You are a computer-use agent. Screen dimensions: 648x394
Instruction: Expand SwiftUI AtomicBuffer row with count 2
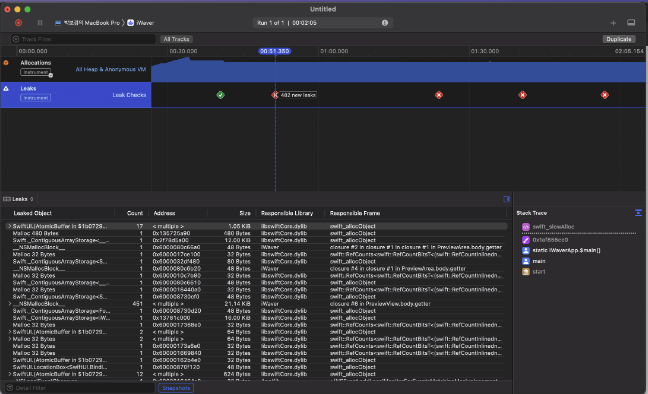(x=10, y=332)
